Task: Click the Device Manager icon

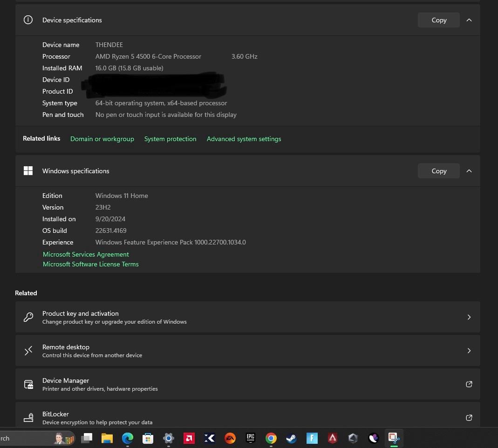Action: click(x=28, y=384)
